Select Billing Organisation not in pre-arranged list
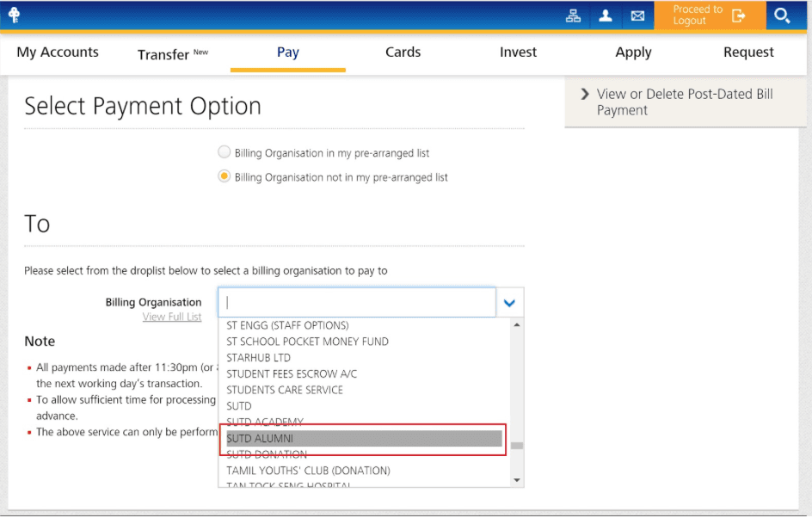The image size is (812, 518). pos(224,176)
